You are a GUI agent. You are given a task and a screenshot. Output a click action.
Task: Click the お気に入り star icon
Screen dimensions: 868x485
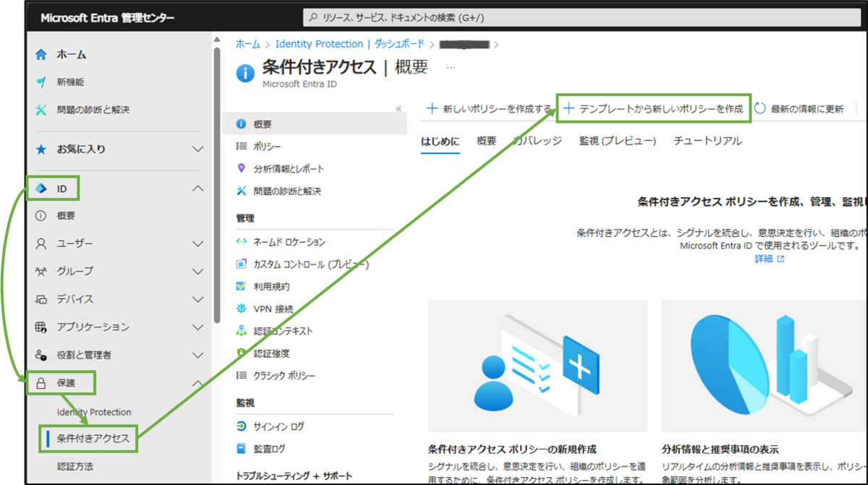(41, 149)
